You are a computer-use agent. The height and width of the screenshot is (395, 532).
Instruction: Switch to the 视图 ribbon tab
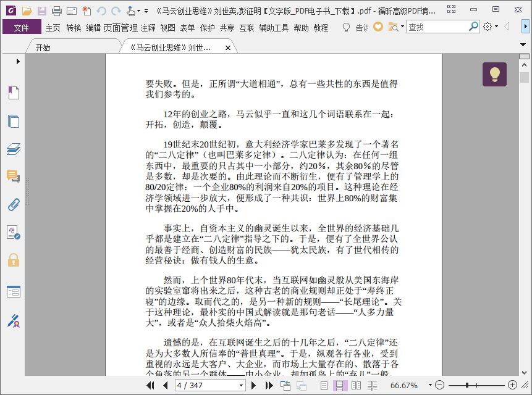(x=167, y=27)
